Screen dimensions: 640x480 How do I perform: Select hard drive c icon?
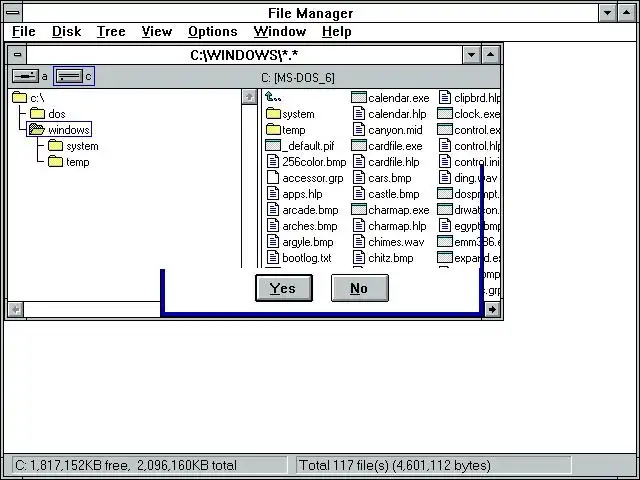(69, 76)
